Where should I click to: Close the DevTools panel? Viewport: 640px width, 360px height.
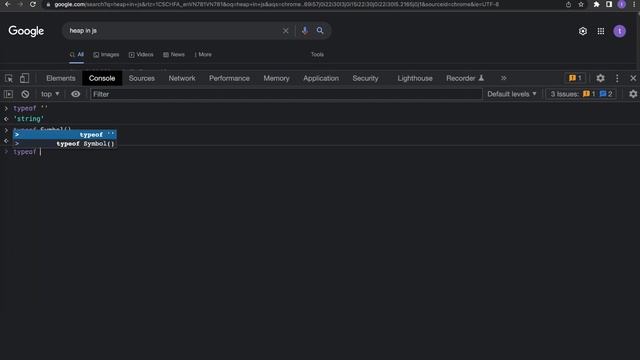coord(633,78)
